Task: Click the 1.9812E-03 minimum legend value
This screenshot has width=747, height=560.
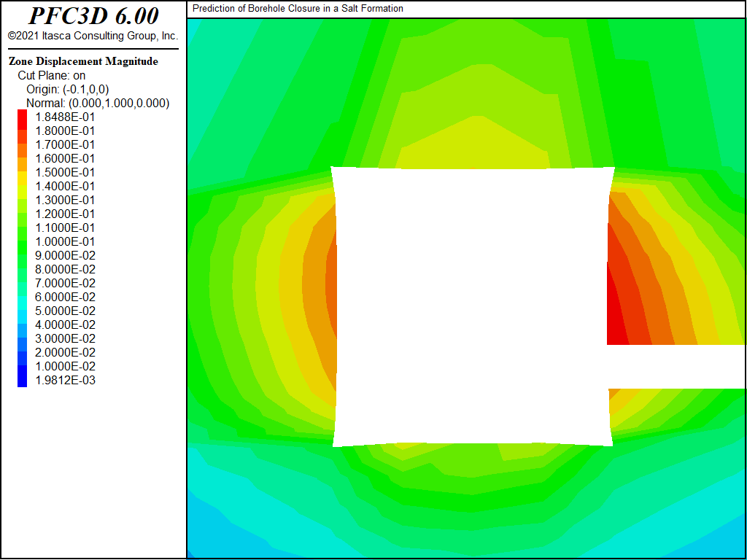Action: 65,380
